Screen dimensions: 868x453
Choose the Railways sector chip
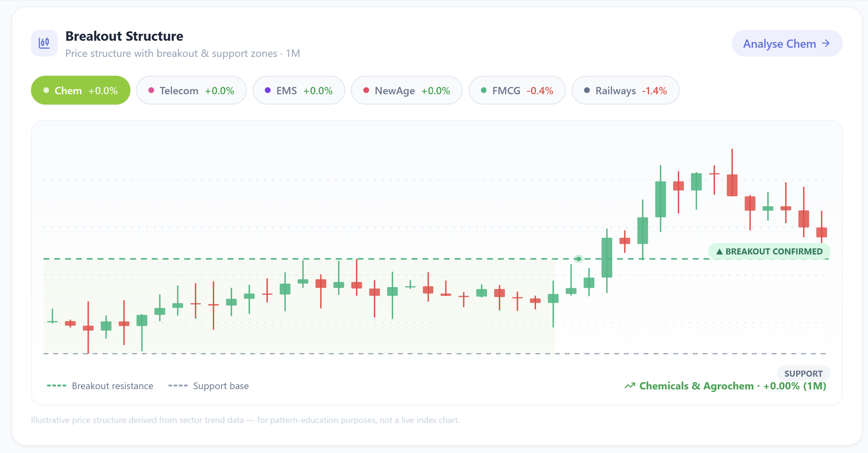click(626, 90)
